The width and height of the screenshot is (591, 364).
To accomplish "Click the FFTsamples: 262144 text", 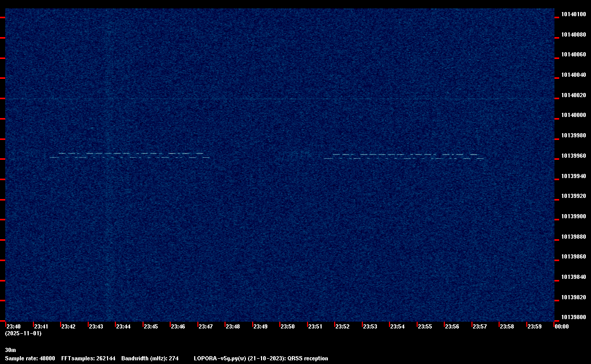I will [88, 358].
